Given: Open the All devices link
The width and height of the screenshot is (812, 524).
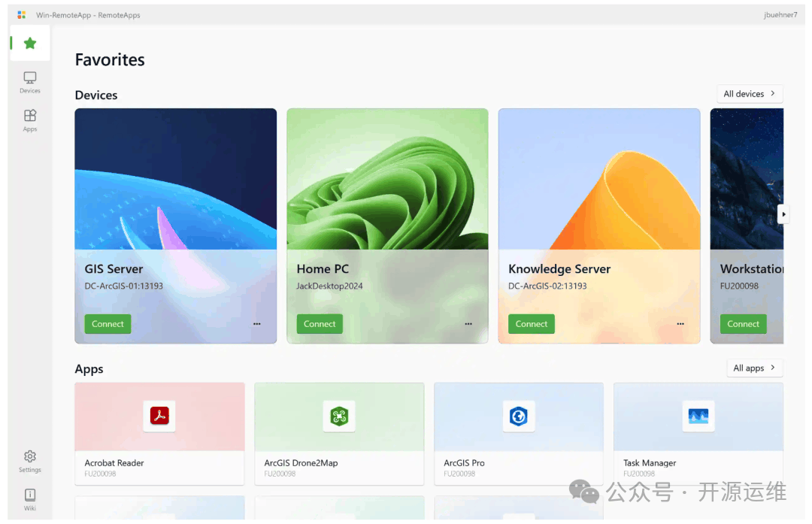Looking at the screenshot, I should coord(750,94).
